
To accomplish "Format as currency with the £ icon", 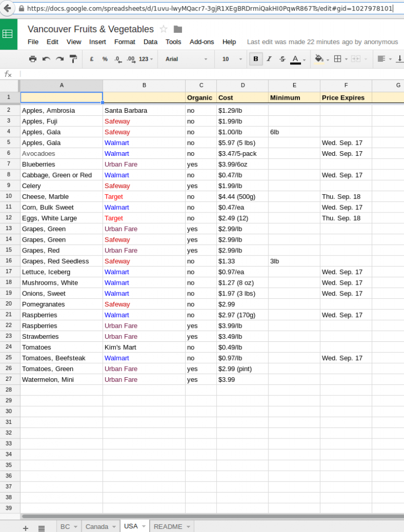I will point(92,59).
